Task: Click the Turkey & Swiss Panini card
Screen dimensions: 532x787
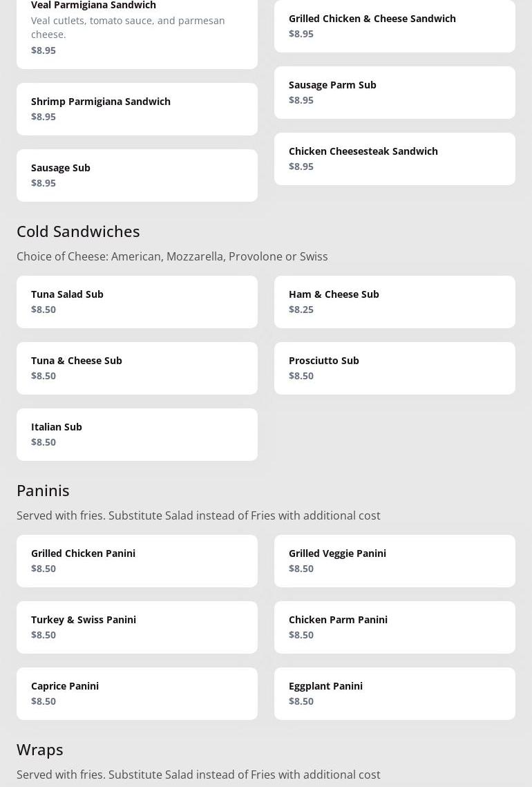Action: [137, 627]
